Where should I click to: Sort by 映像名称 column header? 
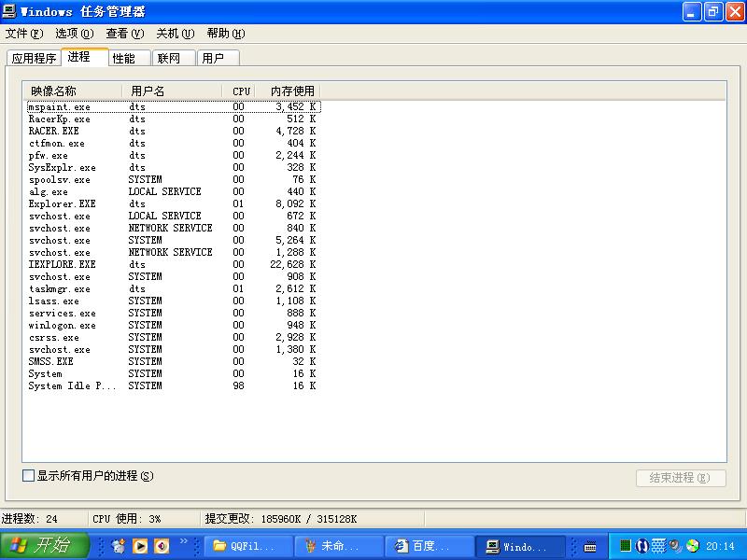73,91
